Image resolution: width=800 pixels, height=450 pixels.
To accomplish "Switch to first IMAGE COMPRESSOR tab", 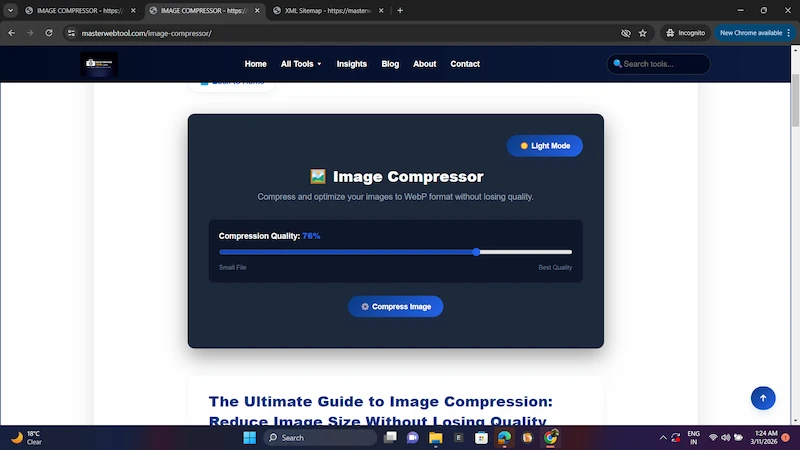I will tap(79, 10).
